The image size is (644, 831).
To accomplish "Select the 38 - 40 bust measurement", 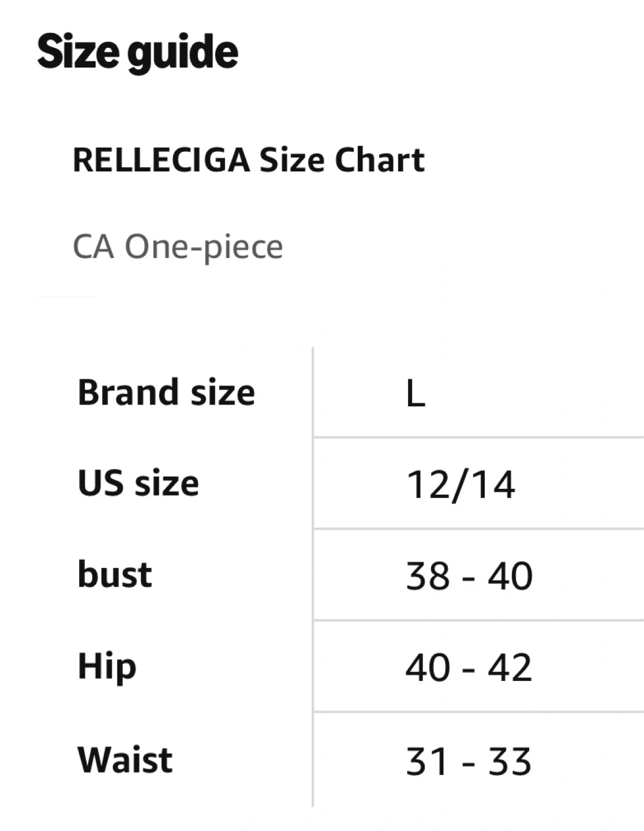I will click(x=469, y=576).
